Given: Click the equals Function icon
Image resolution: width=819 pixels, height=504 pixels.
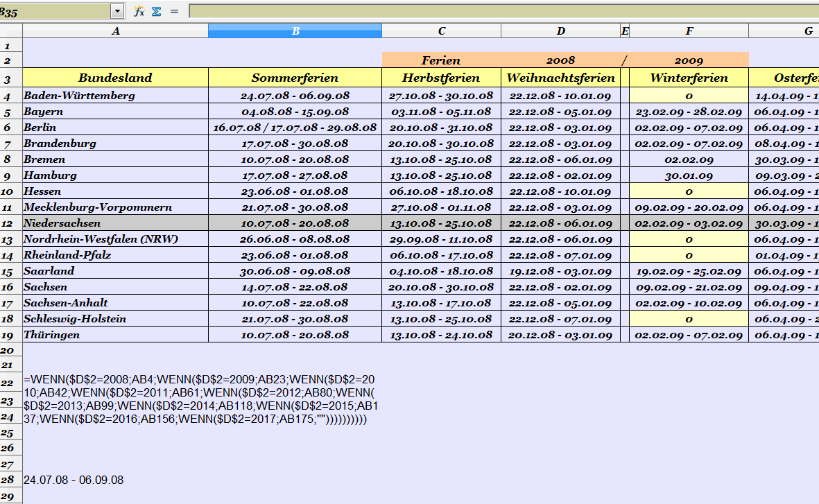Looking at the screenshot, I should [x=174, y=11].
